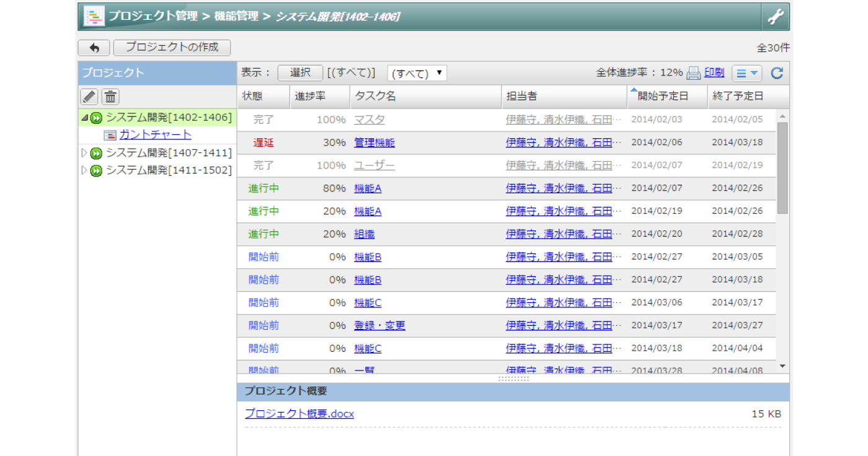Viewport: 868px width, 456px height.
Task: Click the pencil edit project icon
Action: tap(90, 97)
